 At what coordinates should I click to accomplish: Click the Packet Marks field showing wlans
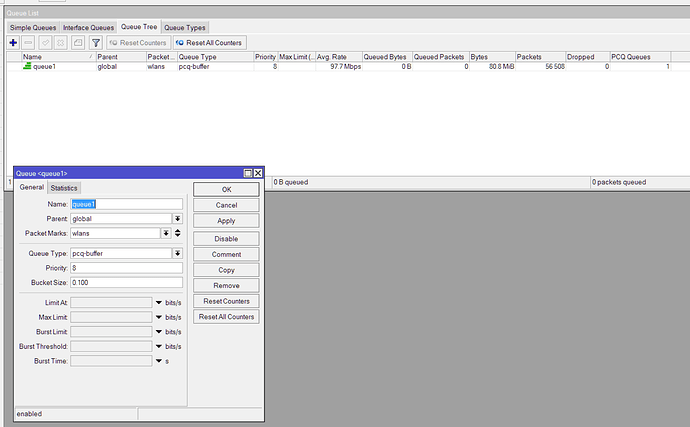(115, 233)
